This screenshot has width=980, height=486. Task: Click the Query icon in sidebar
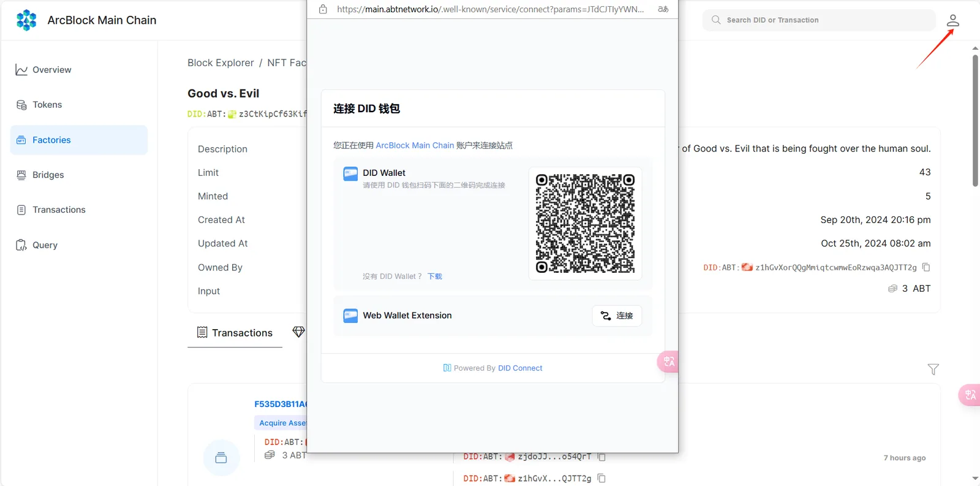pos(21,245)
